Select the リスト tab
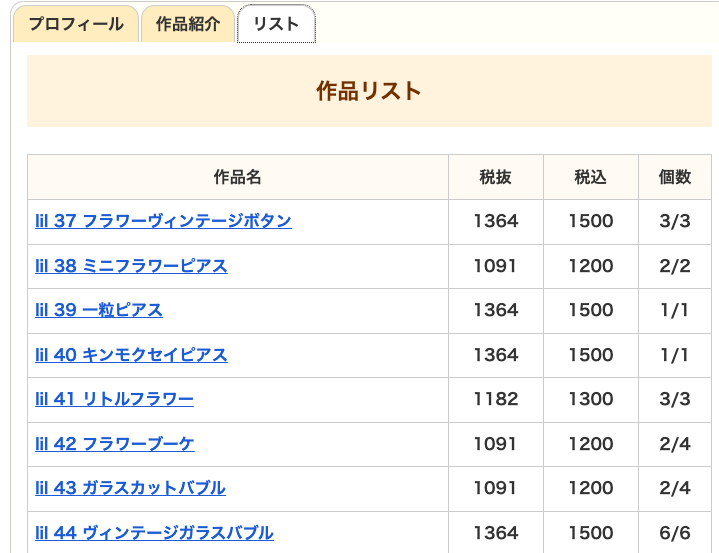Image resolution: width=719 pixels, height=553 pixels. pos(276,24)
